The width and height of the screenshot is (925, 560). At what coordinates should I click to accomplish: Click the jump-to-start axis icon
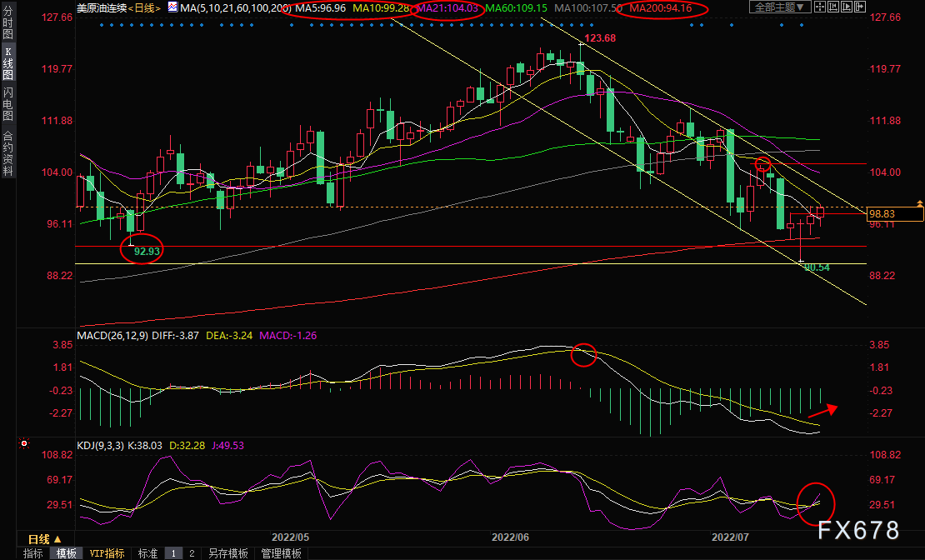833,7
